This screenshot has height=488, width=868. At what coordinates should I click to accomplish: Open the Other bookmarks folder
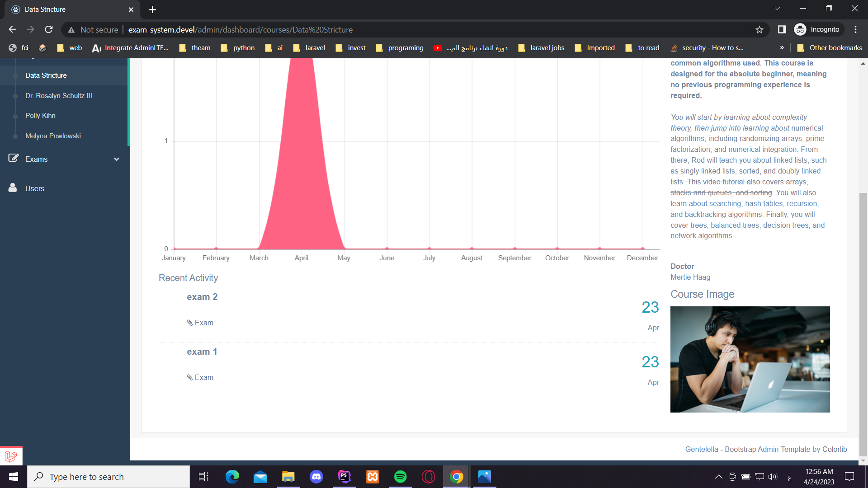click(829, 48)
